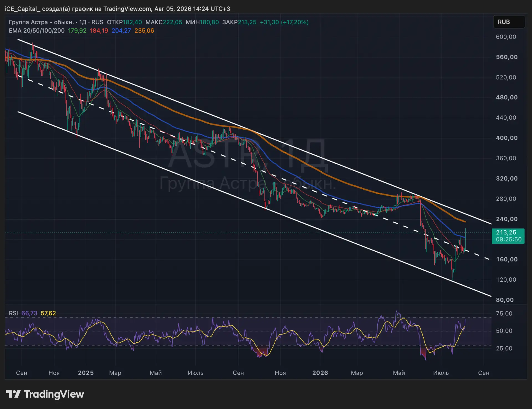Click the МИН 180,80 low value
The image size is (532, 409).
point(202,22)
